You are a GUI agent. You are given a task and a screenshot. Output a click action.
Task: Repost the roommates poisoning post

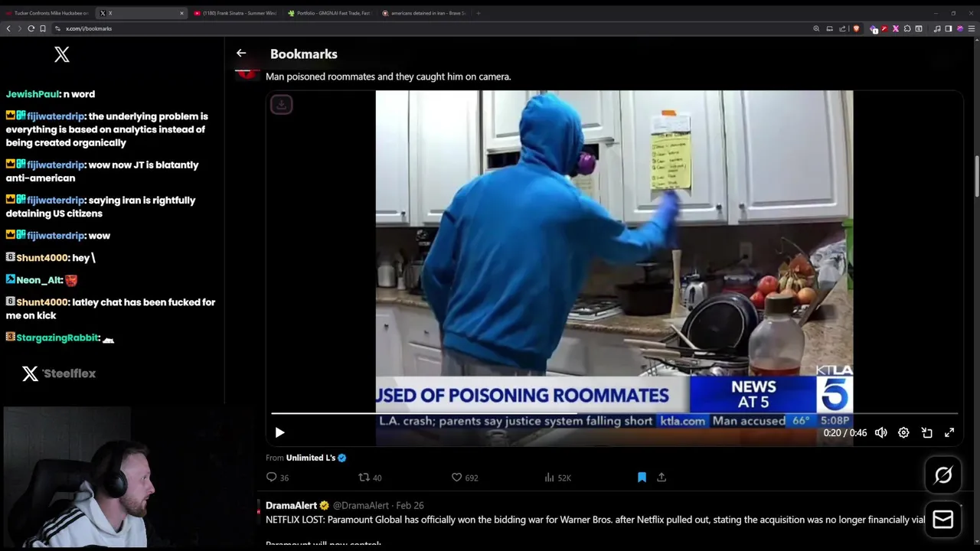coord(371,478)
